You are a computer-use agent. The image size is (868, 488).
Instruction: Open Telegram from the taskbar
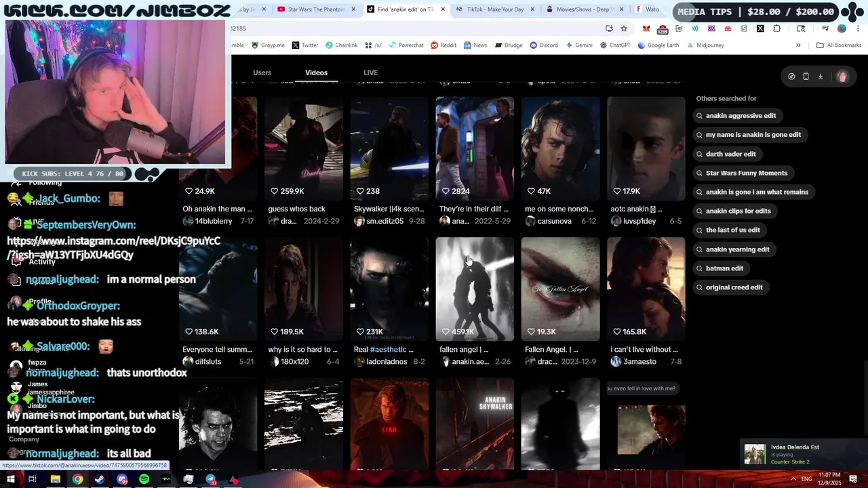pyautogui.click(x=211, y=479)
